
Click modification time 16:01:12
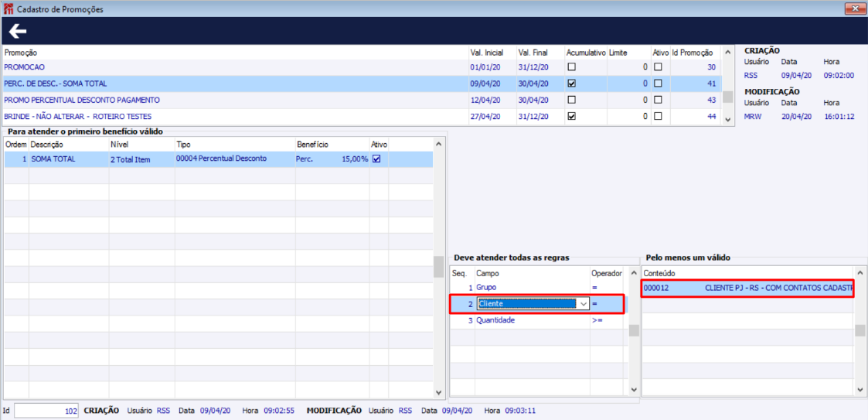coord(839,116)
